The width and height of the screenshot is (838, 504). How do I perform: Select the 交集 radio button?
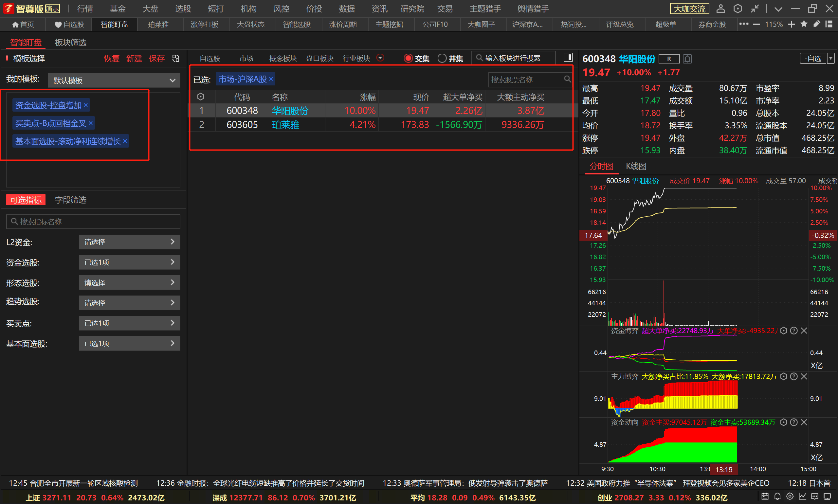pos(408,58)
